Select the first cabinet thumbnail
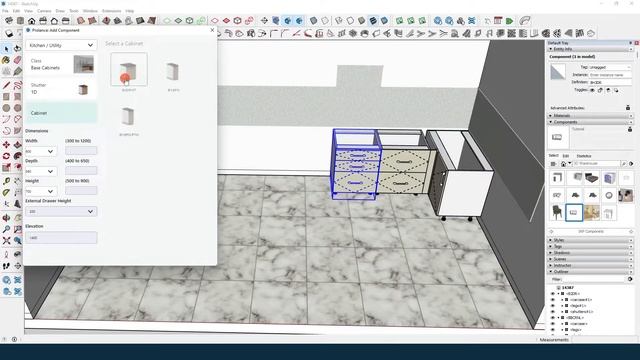 (129, 69)
